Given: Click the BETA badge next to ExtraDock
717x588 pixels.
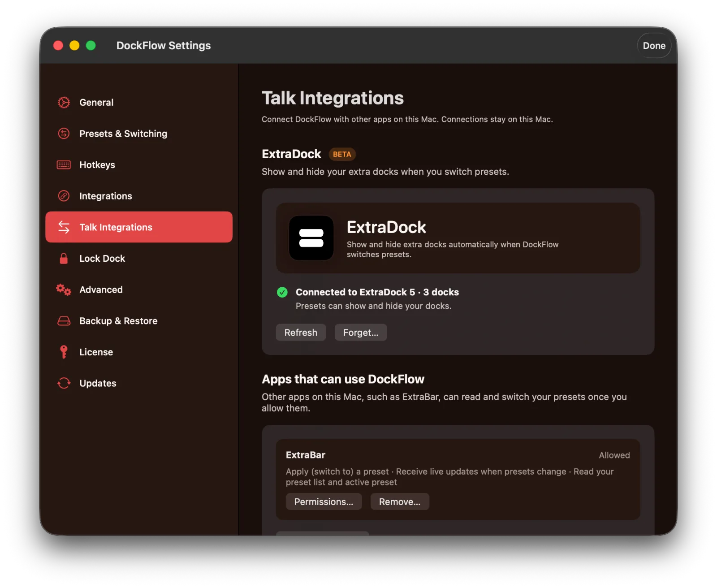Looking at the screenshot, I should [342, 154].
